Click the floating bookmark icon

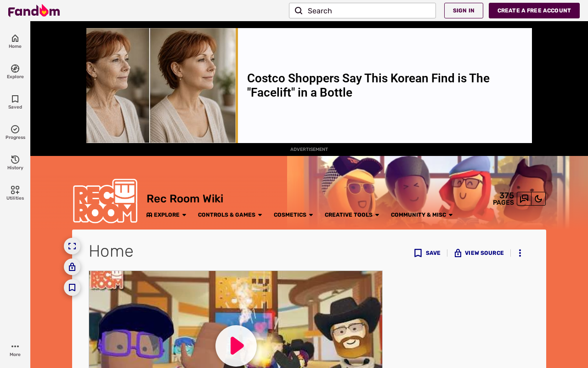[72, 287]
